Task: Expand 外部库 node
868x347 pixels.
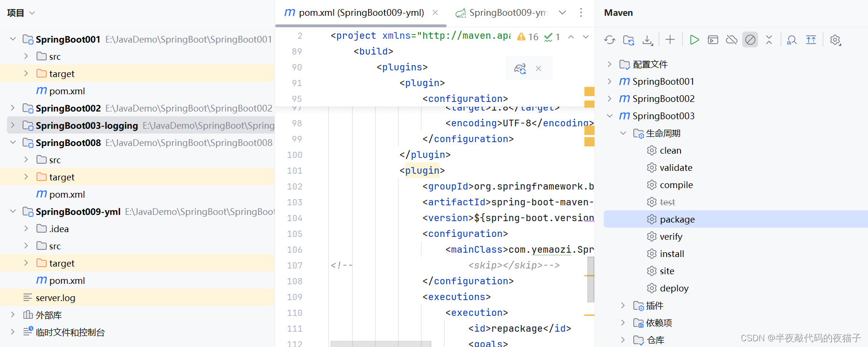Action: click(13, 314)
